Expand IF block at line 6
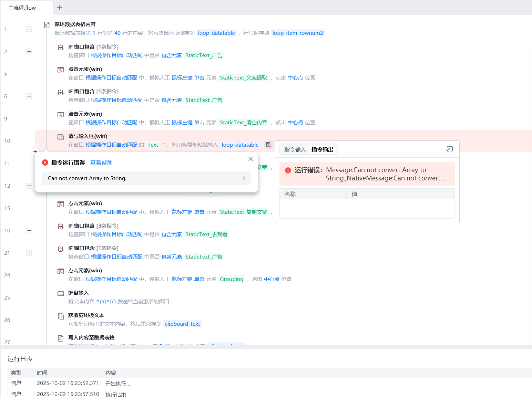 point(29,96)
